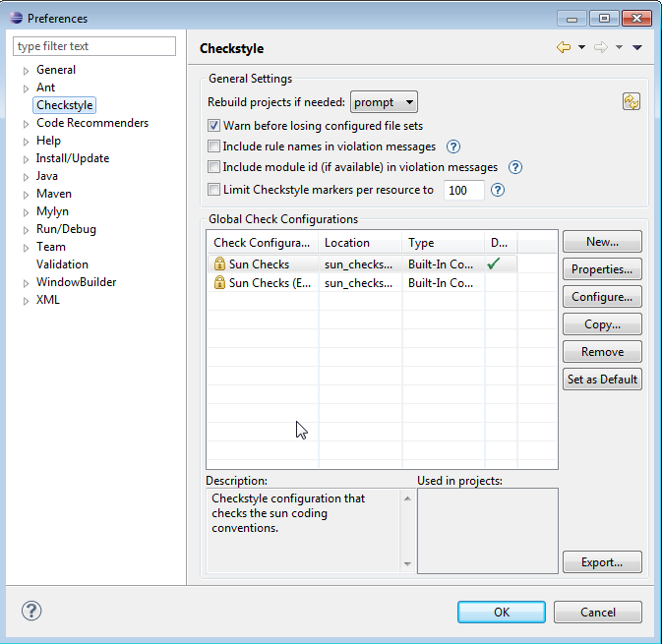The image size is (662, 644).
Task: Open the preferences view menu dropdown arrow
Action: (637, 47)
